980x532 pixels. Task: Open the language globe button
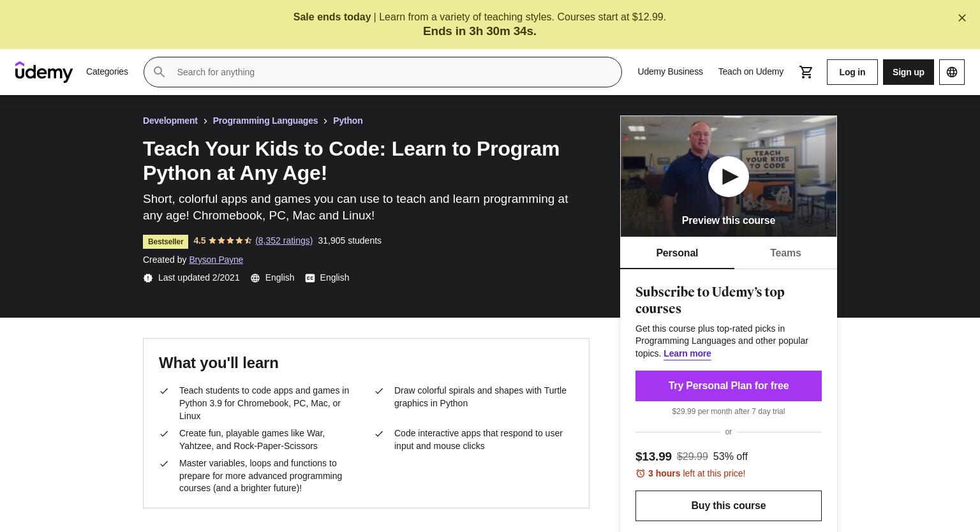(952, 72)
